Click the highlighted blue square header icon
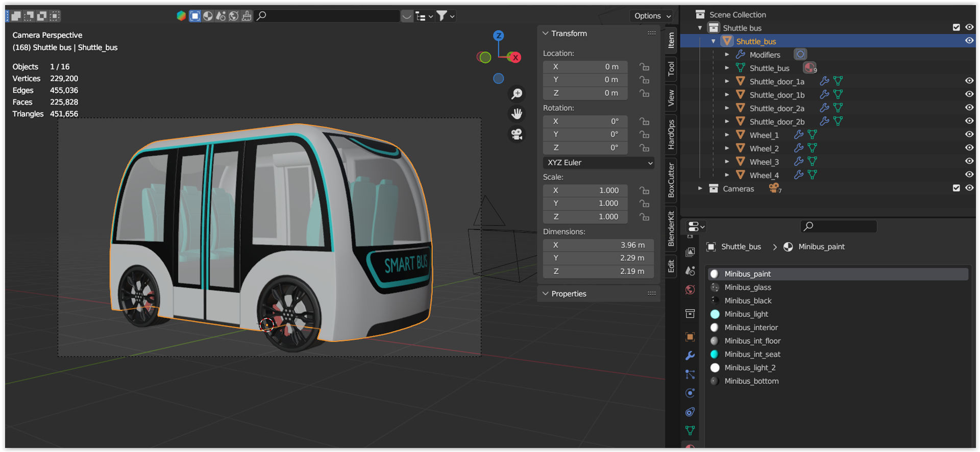 [195, 16]
